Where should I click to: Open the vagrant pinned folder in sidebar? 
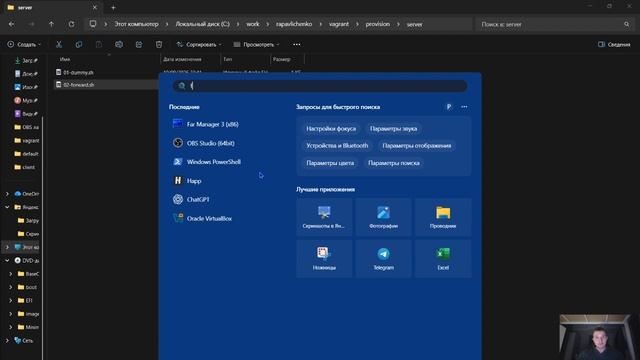tap(27, 140)
